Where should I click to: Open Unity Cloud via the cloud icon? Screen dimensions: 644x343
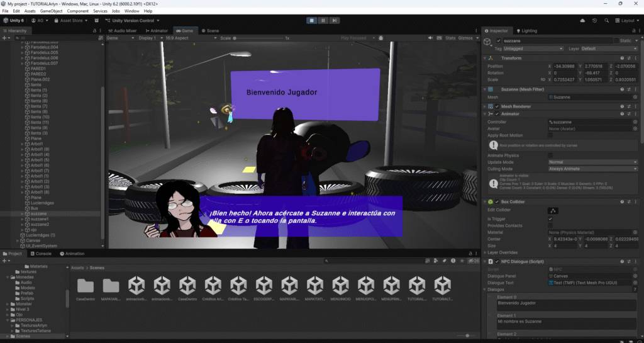click(x=582, y=20)
